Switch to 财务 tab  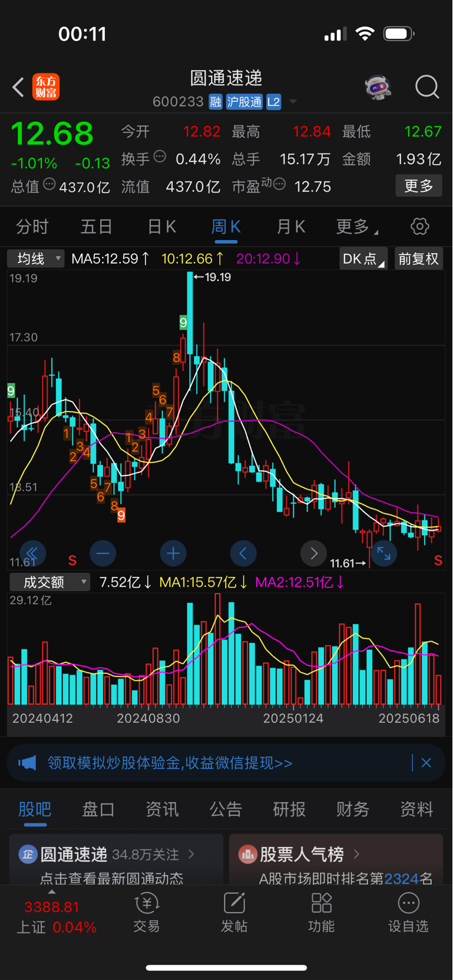(353, 809)
